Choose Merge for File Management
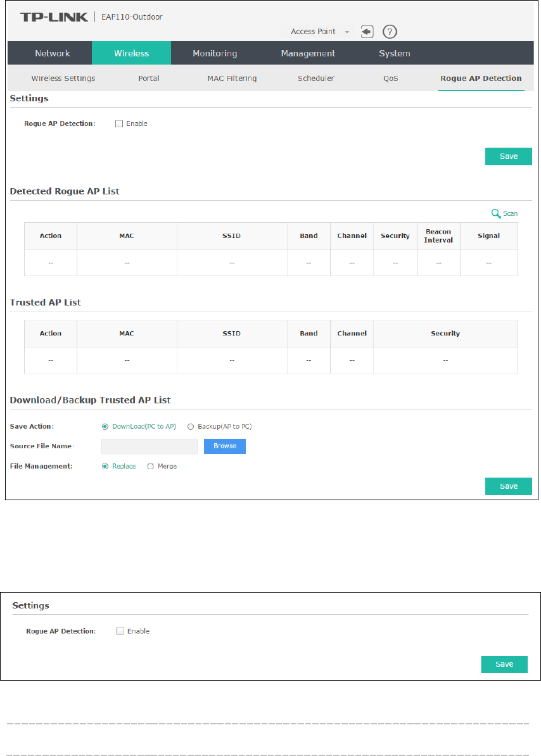 click(150, 466)
